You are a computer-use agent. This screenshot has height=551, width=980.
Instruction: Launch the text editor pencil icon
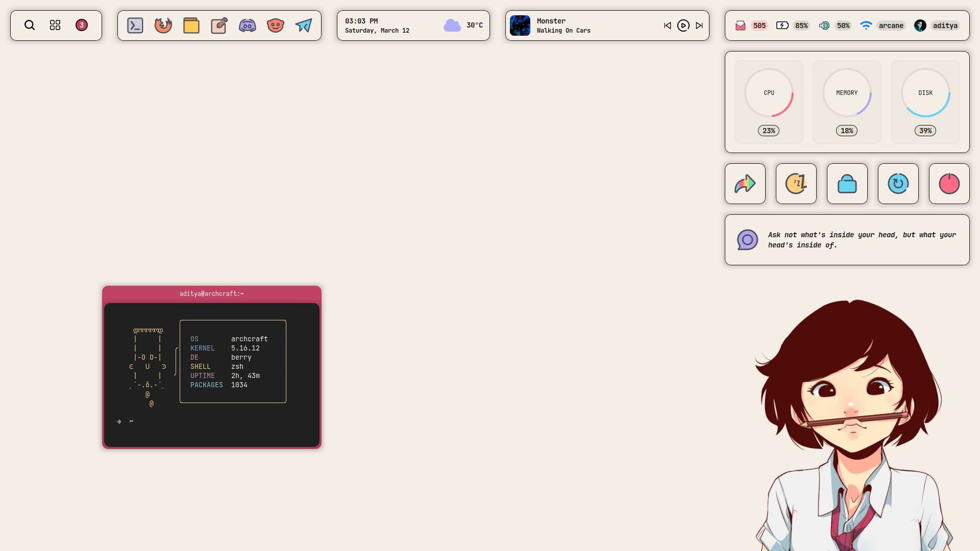point(219,26)
